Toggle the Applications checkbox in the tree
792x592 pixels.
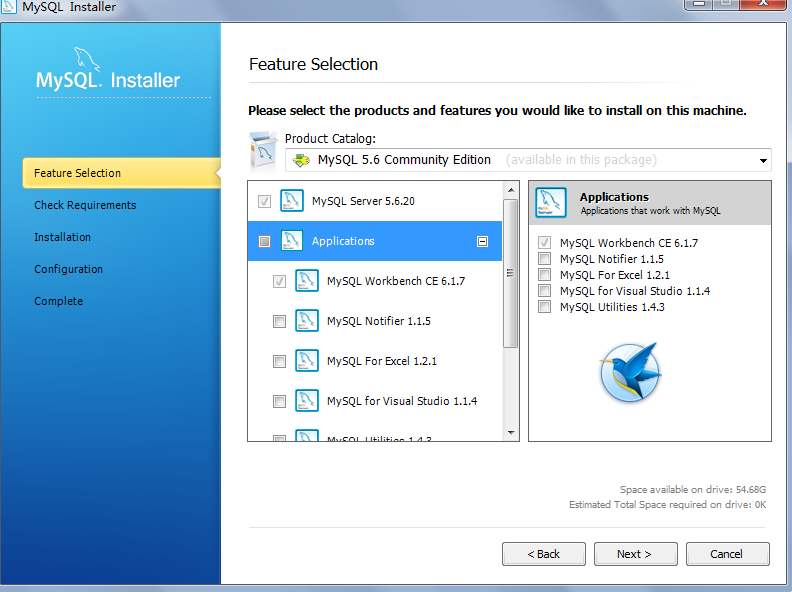[264, 241]
